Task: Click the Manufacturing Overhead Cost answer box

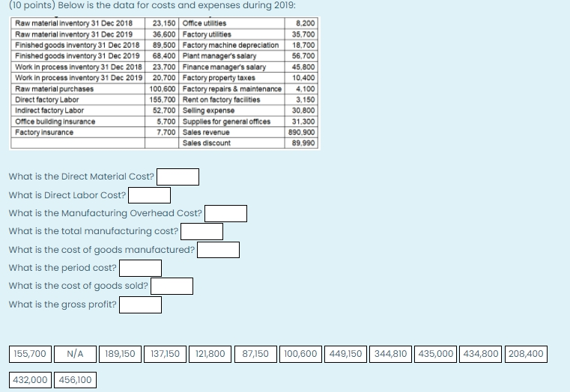Action: (225, 213)
